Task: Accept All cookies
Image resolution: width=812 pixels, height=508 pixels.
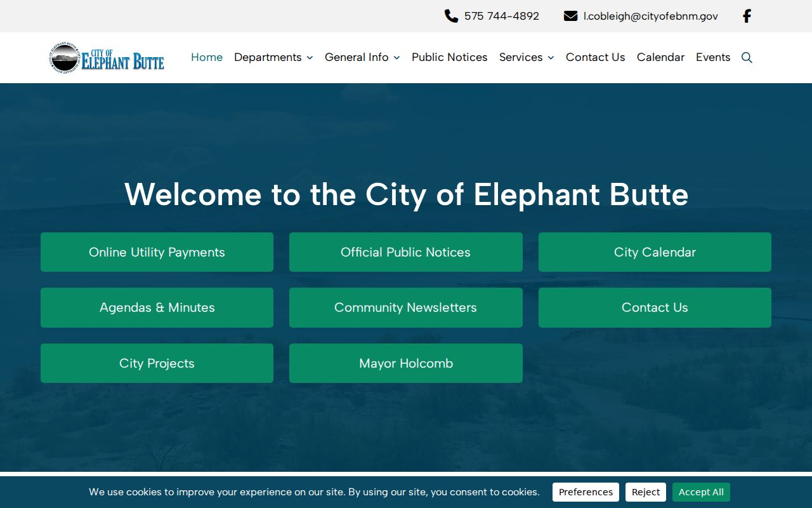Action: click(x=701, y=492)
